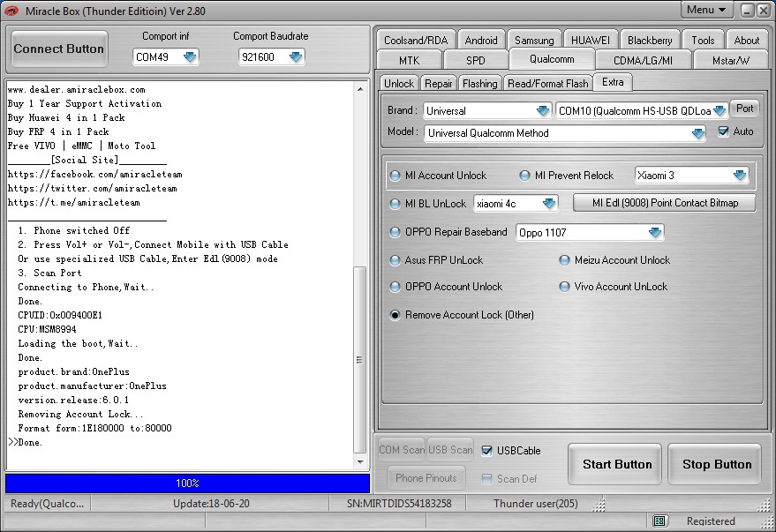The image size is (776, 532).
Task: Click the Thunder user(205) status entry
Action: click(536, 503)
